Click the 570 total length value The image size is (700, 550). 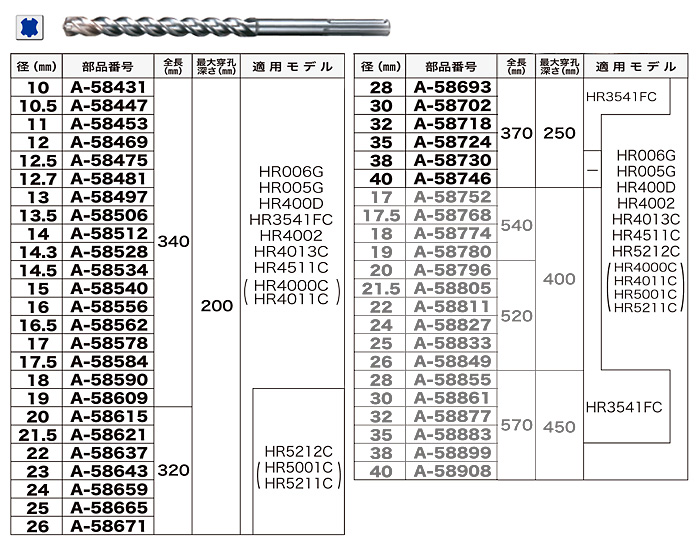pos(517,425)
